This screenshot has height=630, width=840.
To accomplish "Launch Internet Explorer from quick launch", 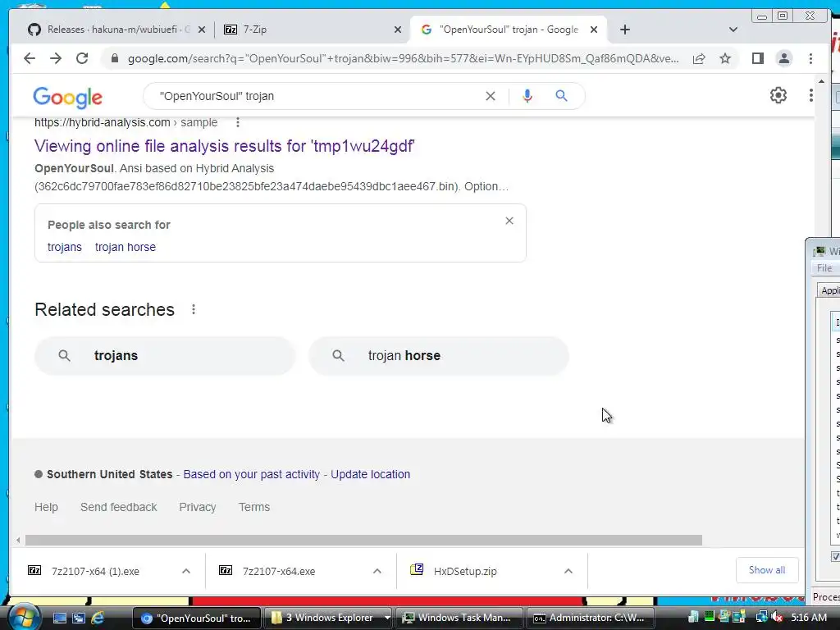I will point(98,619).
